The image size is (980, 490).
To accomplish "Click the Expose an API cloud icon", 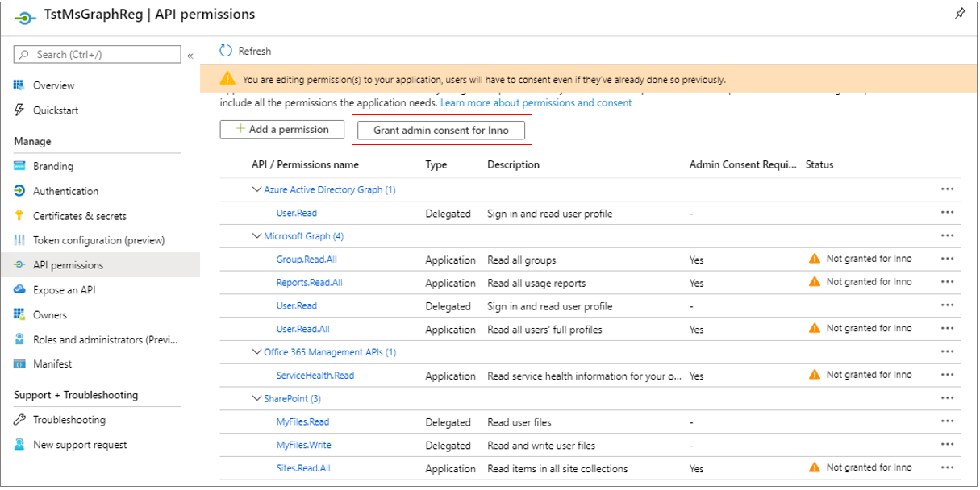I will (x=19, y=289).
